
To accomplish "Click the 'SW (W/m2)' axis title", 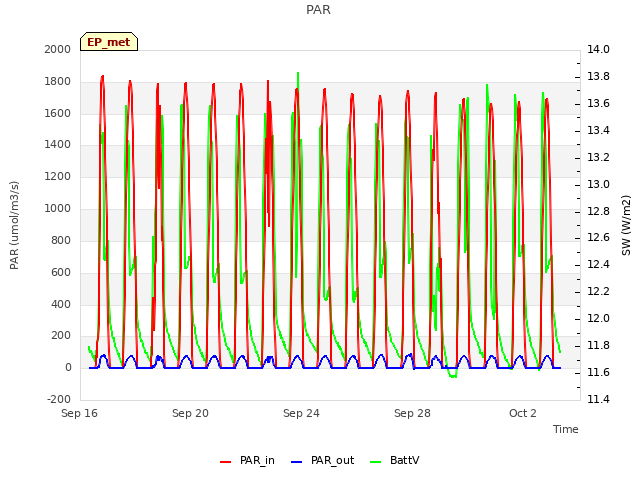I will (626, 225).
